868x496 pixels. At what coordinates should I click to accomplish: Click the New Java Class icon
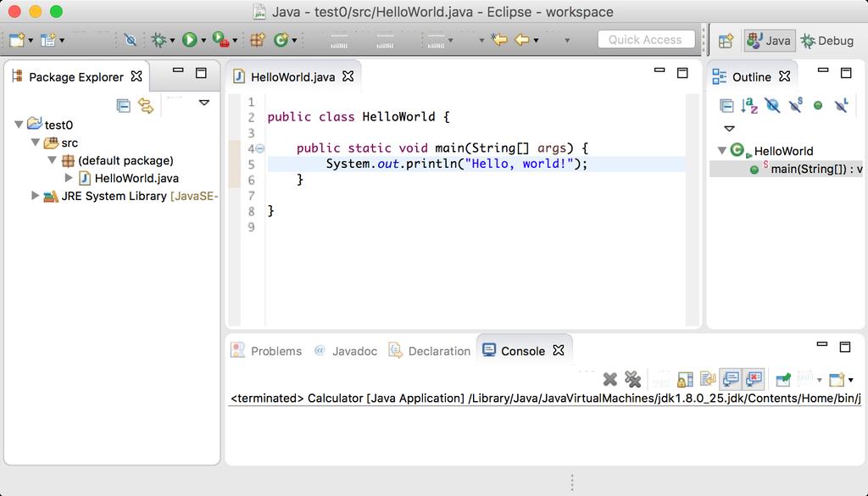(281, 40)
